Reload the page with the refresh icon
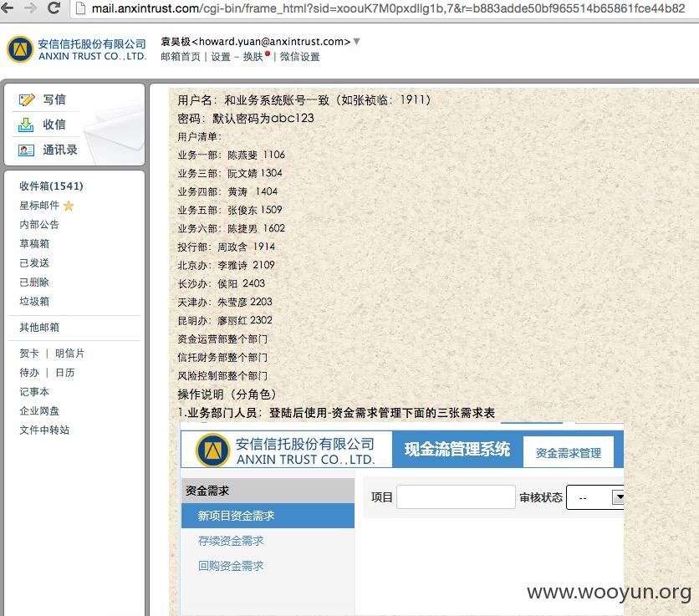The width and height of the screenshot is (699, 616). (54, 8)
